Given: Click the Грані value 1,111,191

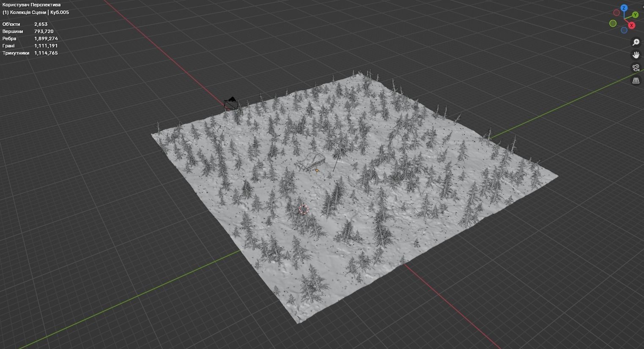Looking at the screenshot, I should click(46, 46).
